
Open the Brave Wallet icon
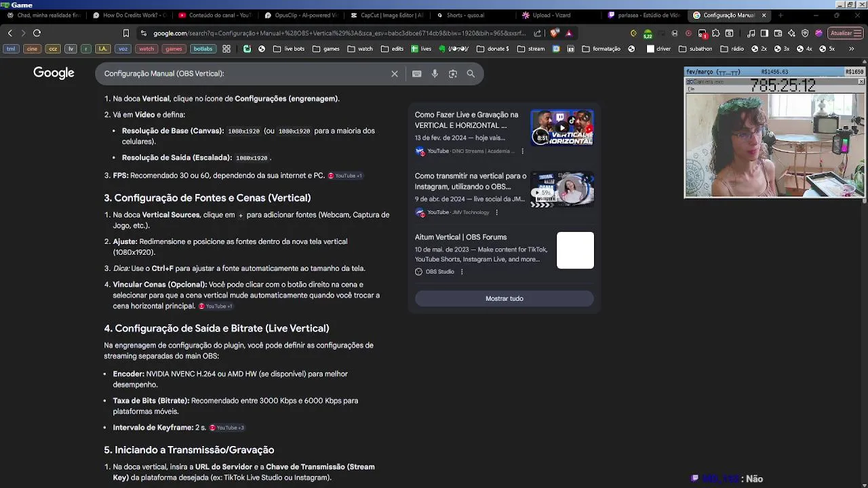[778, 33]
